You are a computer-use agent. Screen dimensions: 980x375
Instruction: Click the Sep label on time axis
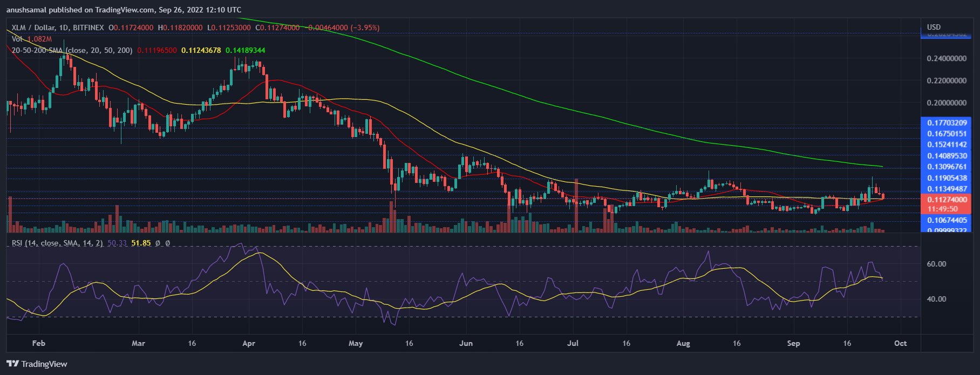pyautogui.click(x=793, y=343)
